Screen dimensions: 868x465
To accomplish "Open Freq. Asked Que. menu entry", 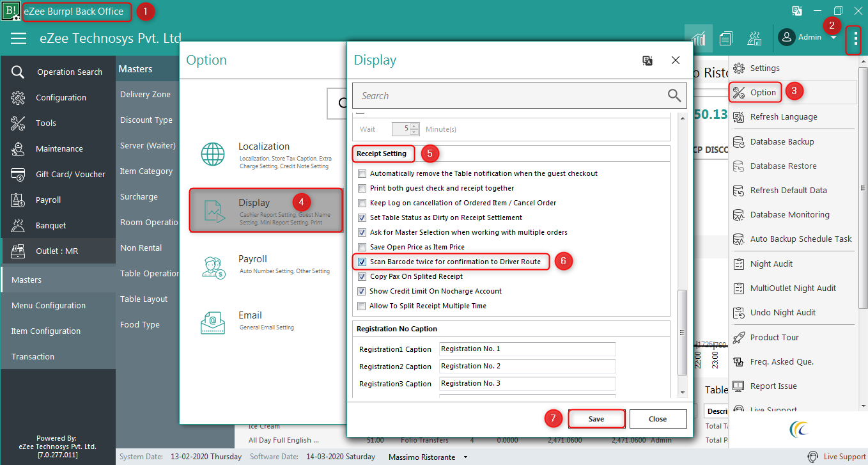I will (x=782, y=361).
